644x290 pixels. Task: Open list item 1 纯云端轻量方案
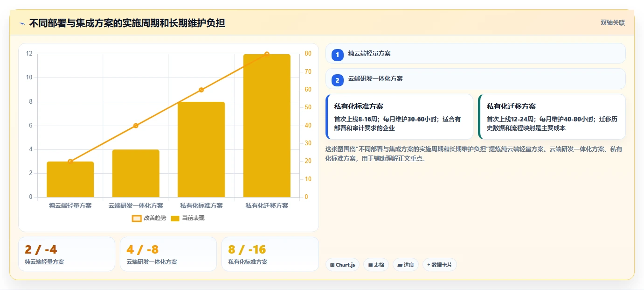pos(475,53)
